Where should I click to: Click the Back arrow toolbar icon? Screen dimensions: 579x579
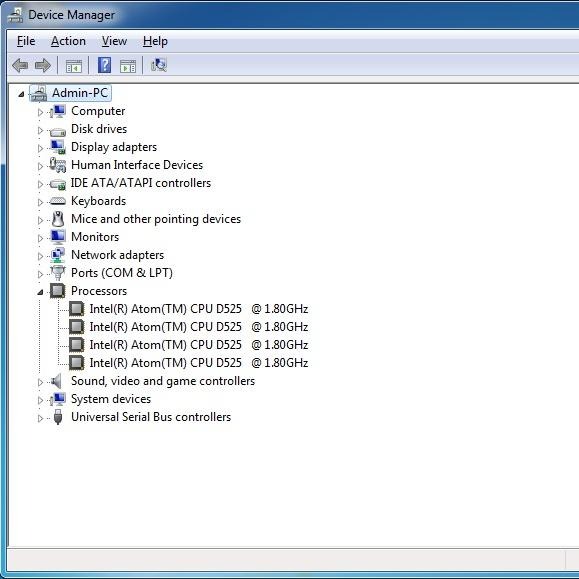(x=20, y=66)
